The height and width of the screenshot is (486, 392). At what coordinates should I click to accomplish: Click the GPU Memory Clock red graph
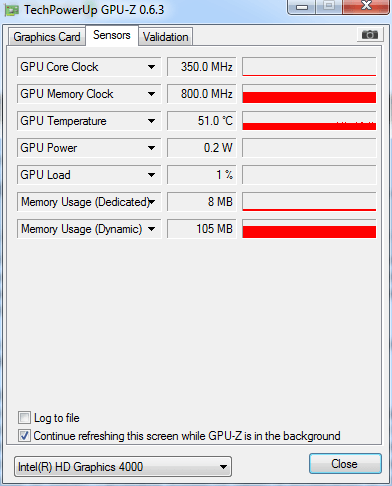click(x=309, y=94)
